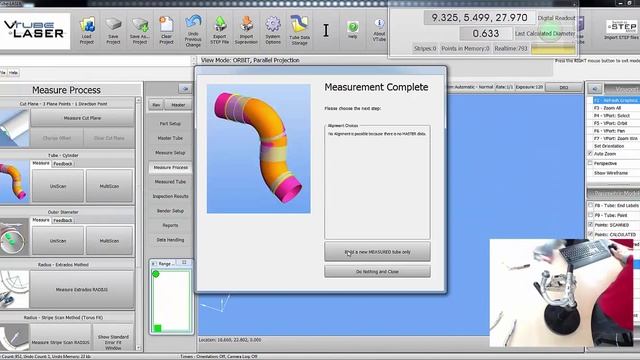
Task: Toggle F8 Tube End Labels checkbox
Action: pos(590,205)
